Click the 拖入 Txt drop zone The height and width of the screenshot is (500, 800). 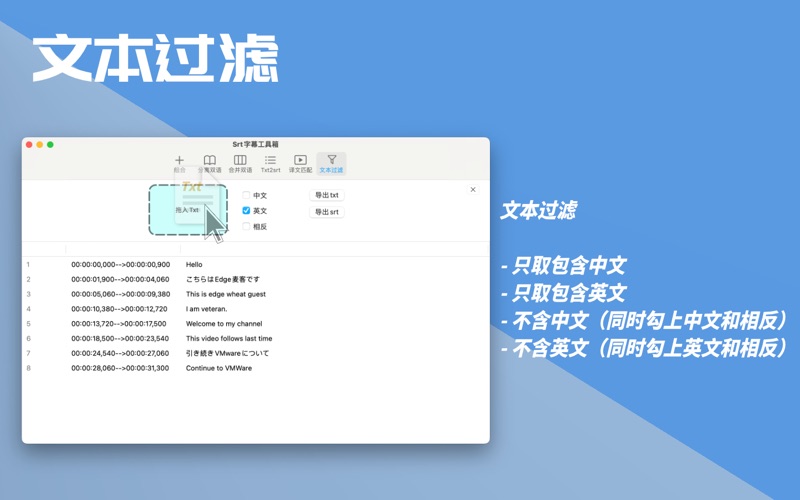[188, 210]
